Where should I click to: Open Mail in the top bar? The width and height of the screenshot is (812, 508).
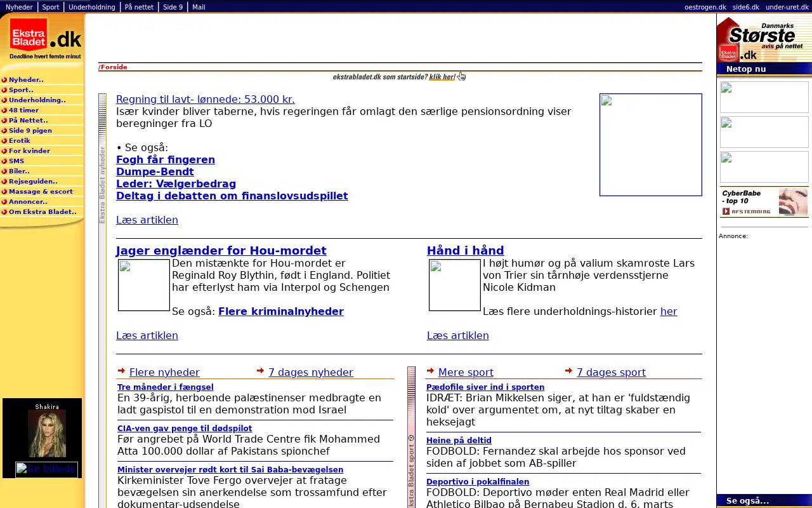199,7
